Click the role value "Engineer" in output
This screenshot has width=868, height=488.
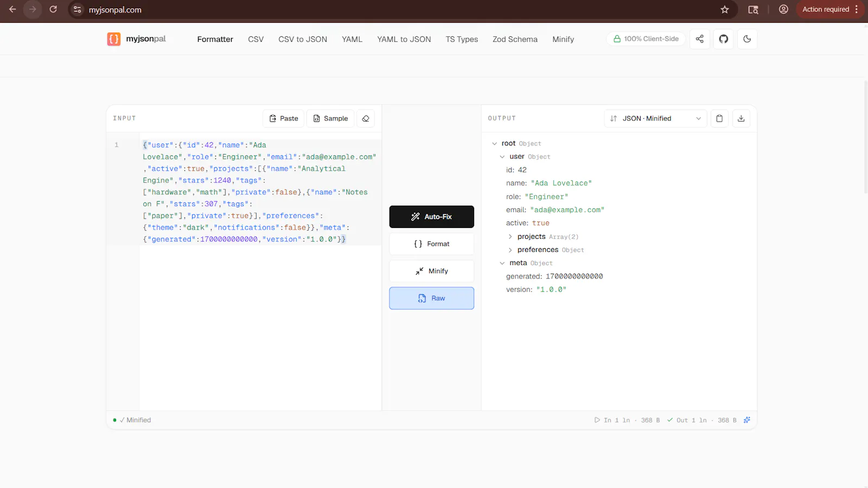point(546,197)
